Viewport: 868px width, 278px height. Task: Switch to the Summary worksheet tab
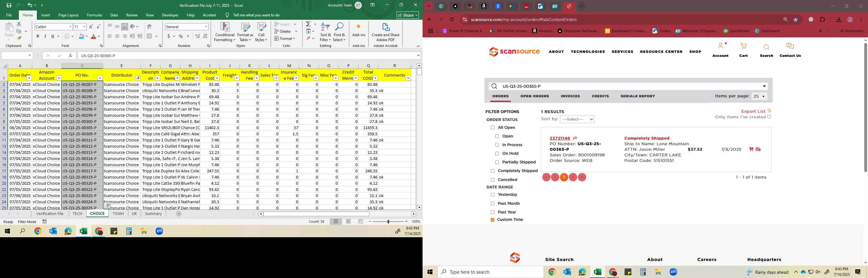click(x=153, y=214)
